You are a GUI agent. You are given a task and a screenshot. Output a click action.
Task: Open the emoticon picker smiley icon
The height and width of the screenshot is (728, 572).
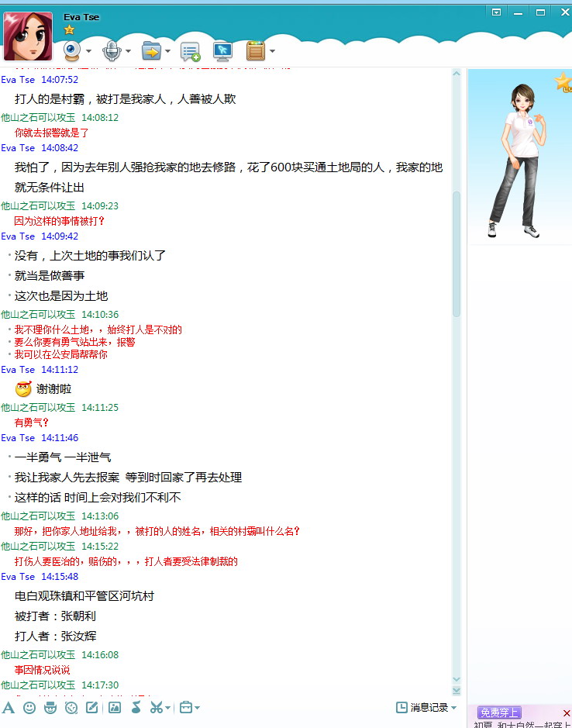pyautogui.click(x=29, y=707)
